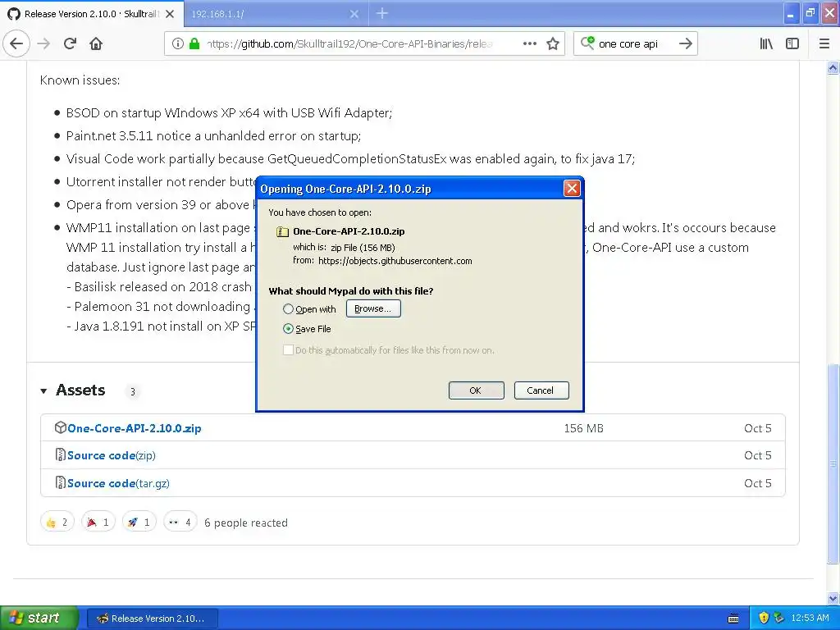Open the hamburger application menu
This screenshot has height=630, width=840.
pyautogui.click(x=824, y=43)
